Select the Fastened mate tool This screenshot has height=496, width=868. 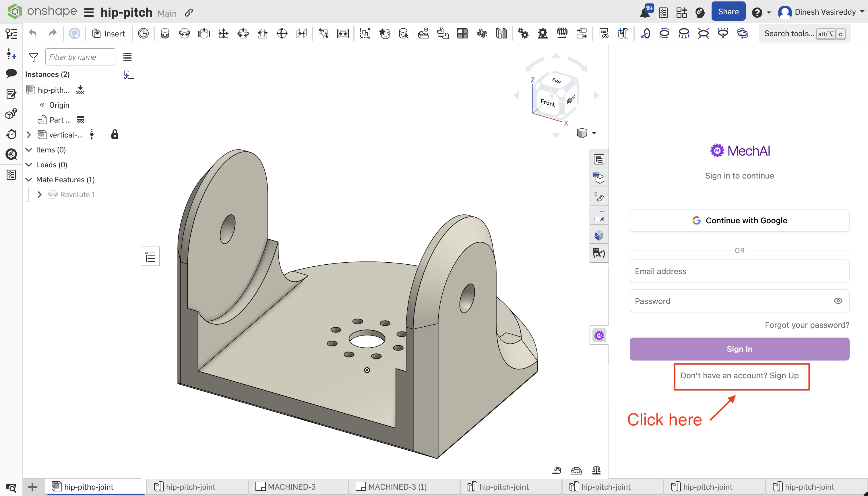coord(165,33)
